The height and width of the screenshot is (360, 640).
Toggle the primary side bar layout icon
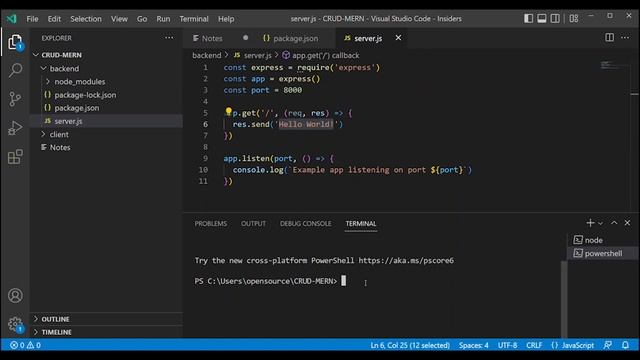[x=528, y=18]
